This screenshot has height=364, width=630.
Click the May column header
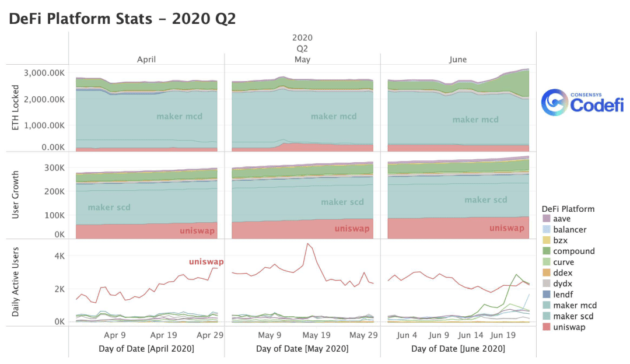[302, 60]
